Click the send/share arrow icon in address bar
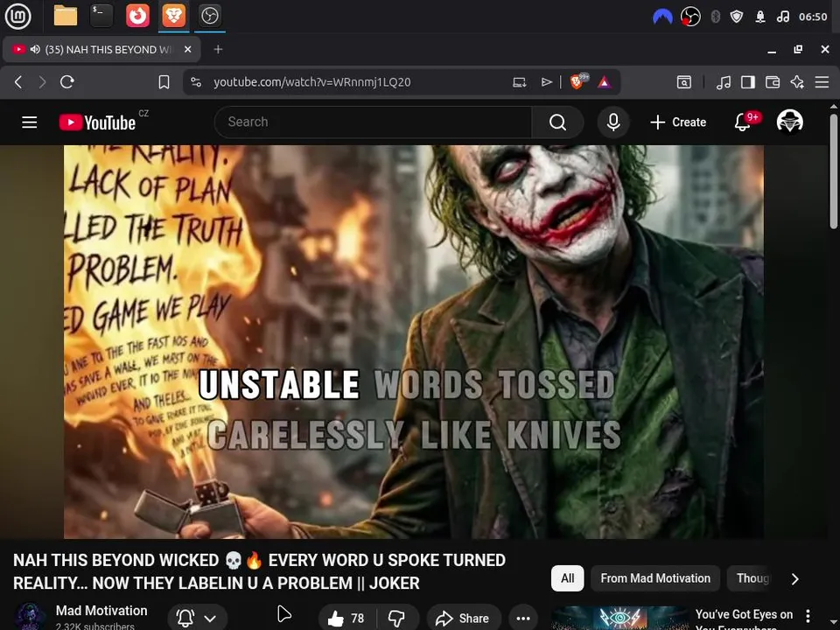 click(546, 82)
